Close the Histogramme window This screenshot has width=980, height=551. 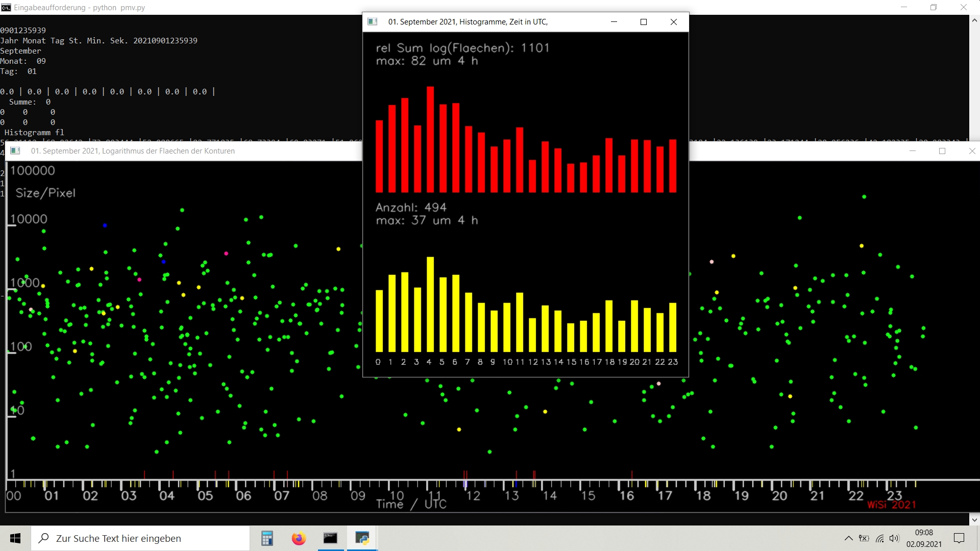click(x=674, y=21)
